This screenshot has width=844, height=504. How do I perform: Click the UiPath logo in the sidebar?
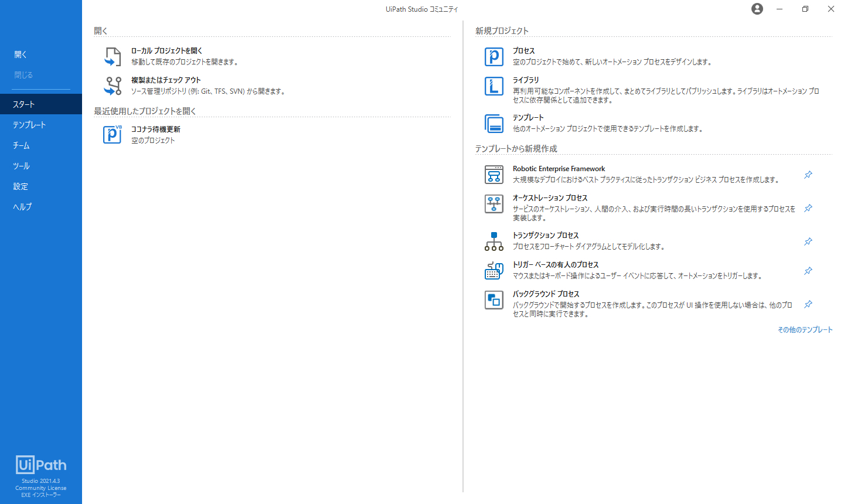pyautogui.click(x=41, y=465)
